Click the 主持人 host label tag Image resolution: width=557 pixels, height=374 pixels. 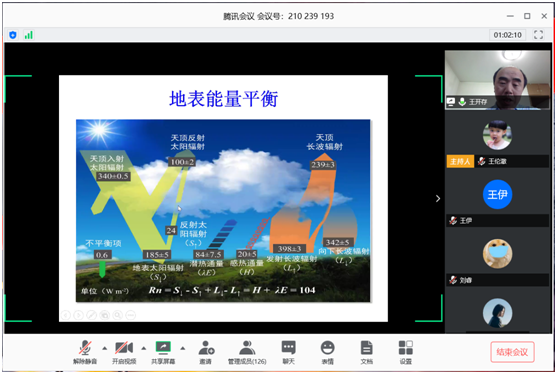460,161
